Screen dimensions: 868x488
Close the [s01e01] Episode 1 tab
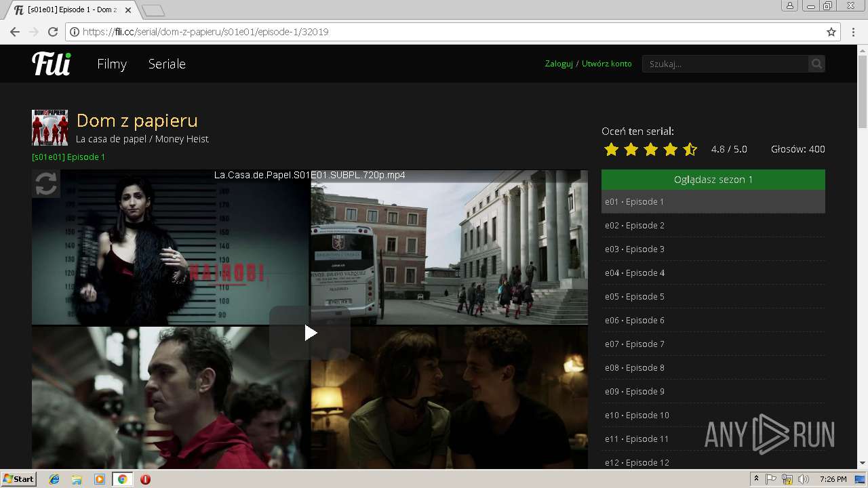(128, 10)
